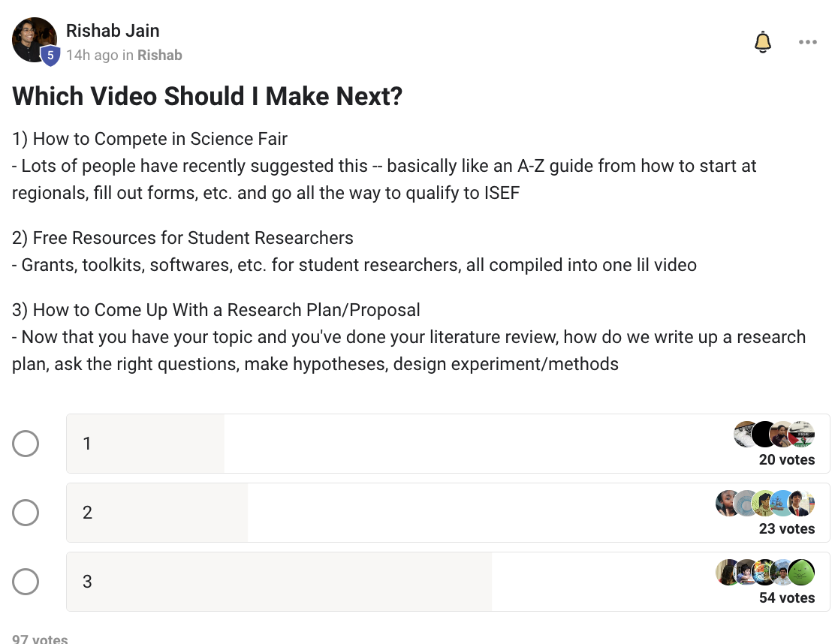Click the green blob voter avatar on option 3
The width and height of the screenshot is (838, 644).
coord(802,573)
